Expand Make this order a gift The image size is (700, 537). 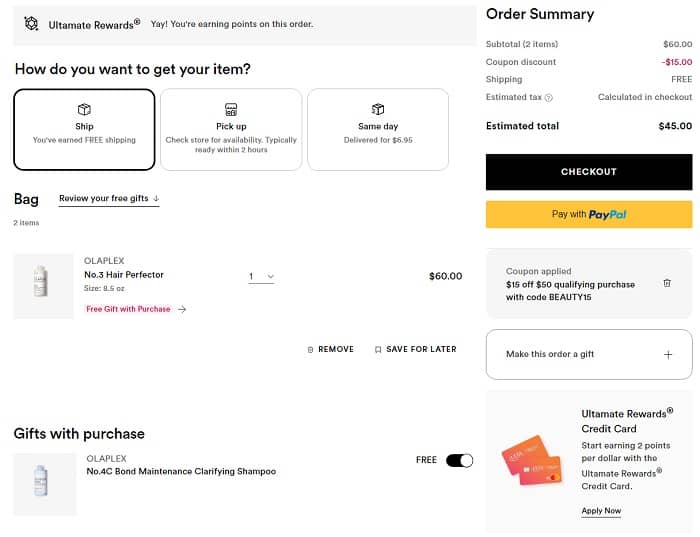point(589,354)
